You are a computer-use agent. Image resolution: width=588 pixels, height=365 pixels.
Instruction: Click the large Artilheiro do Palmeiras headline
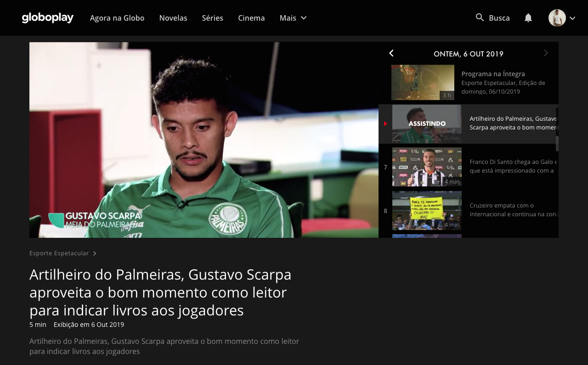click(160, 292)
